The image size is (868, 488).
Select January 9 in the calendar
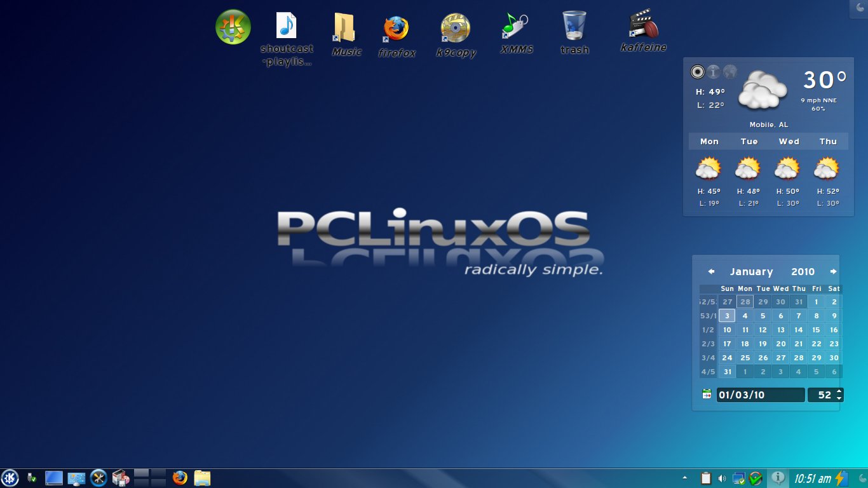point(834,316)
